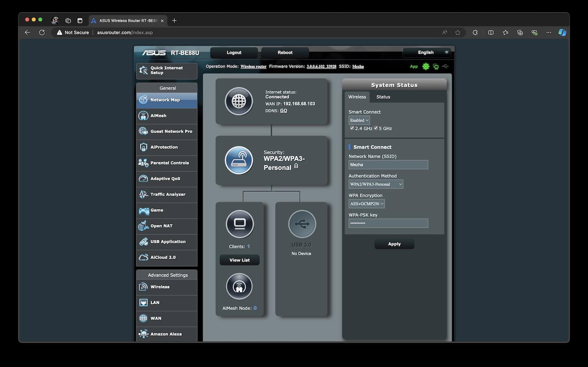Open Amazon Alexa menu item
The width and height of the screenshot is (588, 367).
click(167, 334)
